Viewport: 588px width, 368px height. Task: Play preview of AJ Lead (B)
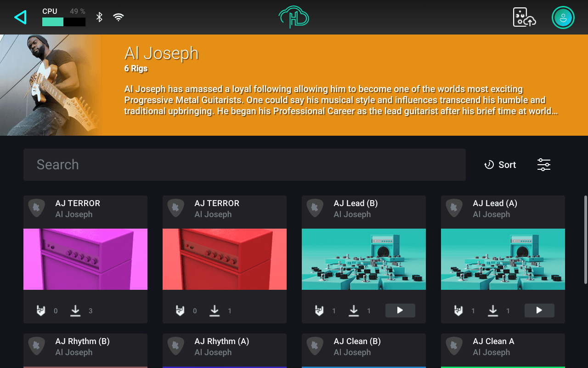click(x=400, y=310)
